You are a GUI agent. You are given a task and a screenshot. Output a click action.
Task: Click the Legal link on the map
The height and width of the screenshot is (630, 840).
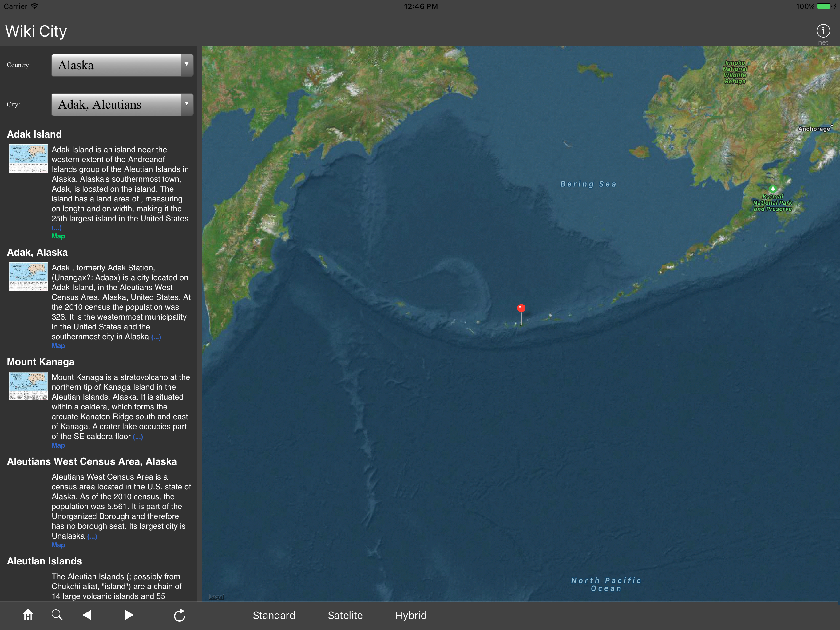(x=216, y=597)
